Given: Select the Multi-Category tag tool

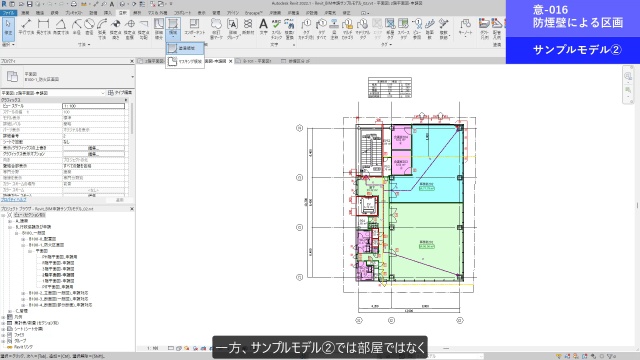Looking at the screenshot, I should click(347, 29).
